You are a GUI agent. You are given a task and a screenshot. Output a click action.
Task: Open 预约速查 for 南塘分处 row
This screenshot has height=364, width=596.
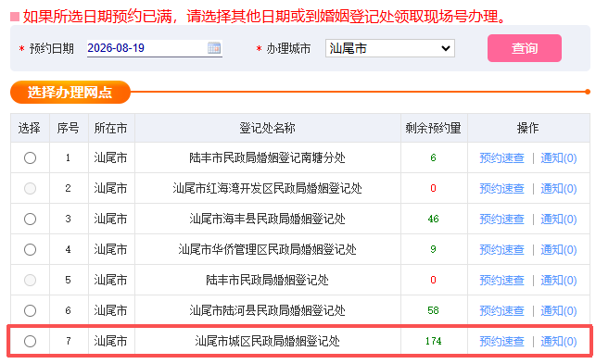[x=501, y=157]
